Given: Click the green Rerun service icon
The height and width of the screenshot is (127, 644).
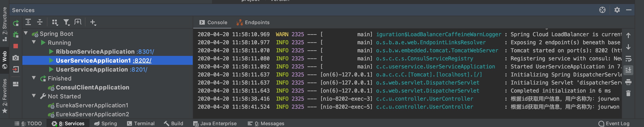Looking at the screenshot, I should point(16,23).
